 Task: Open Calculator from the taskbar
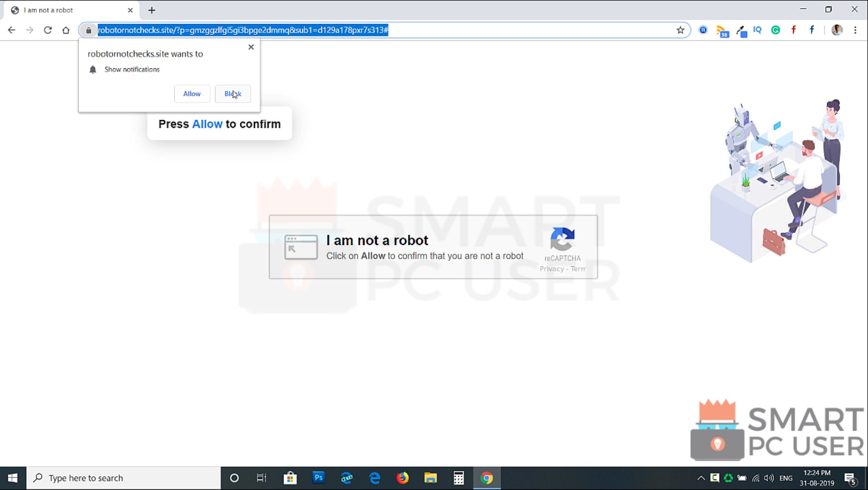tap(459, 478)
